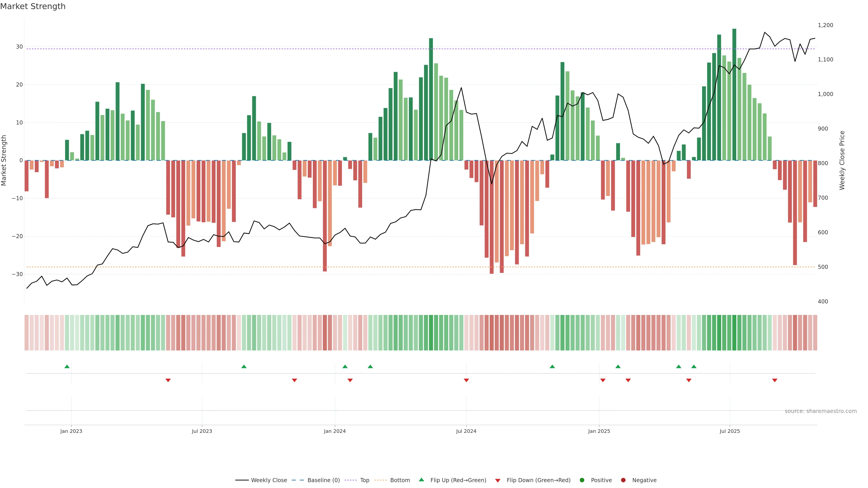Click the Jan 2024 x-axis label
This screenshot has height=488, width=868.
tap(335, 431)
